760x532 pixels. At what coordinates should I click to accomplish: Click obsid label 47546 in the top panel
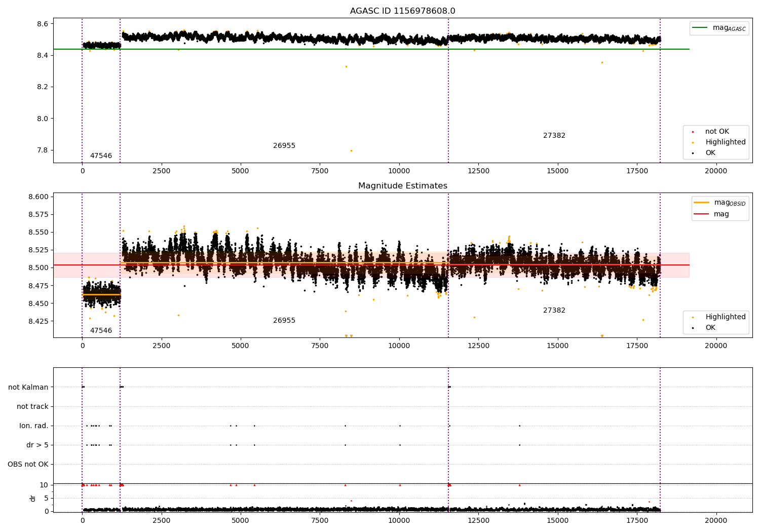(x=101, y=156)
